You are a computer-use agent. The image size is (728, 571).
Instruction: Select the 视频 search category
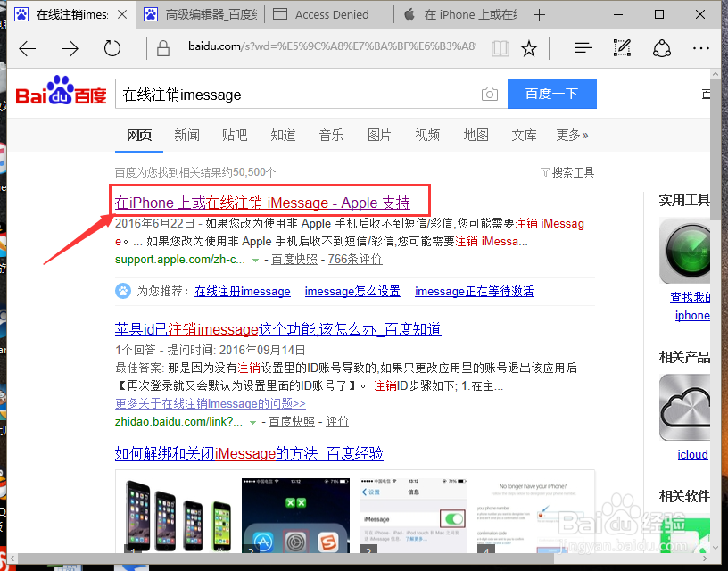[427, 135]
